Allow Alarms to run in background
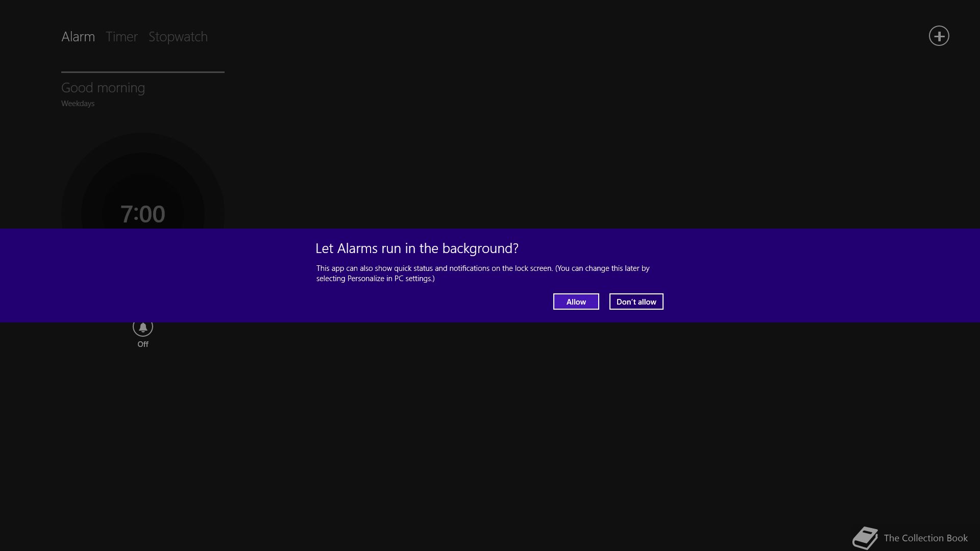Screen dimensions: 980x551 point(576,302)
